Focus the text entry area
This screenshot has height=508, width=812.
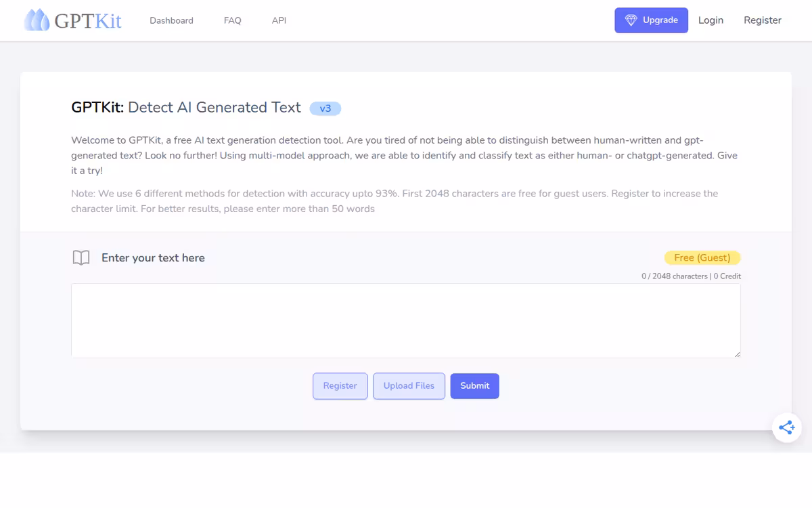tap(406, 320)
